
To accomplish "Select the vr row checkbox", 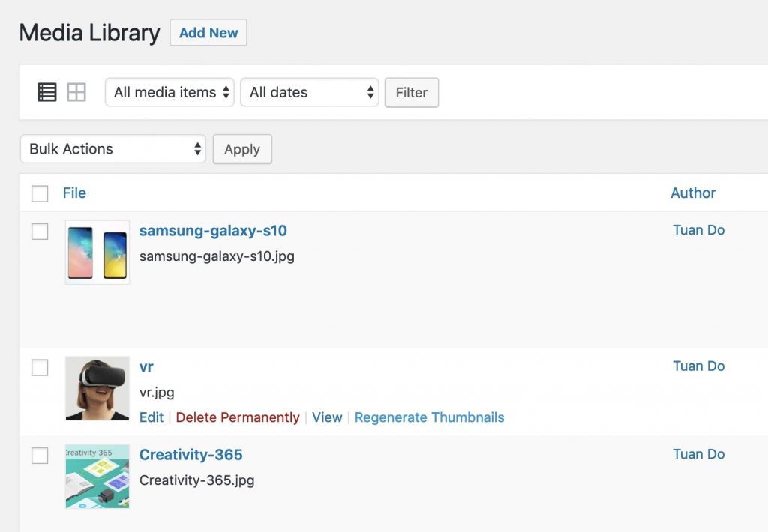I will 40,367.
